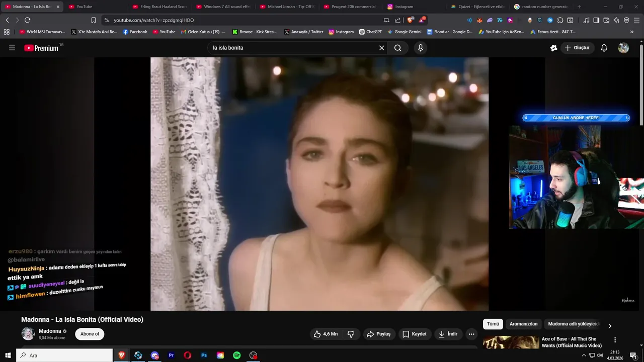Subscribe with the Abone ol button
The height and width of the screenshot is (362, 644).
90,334
